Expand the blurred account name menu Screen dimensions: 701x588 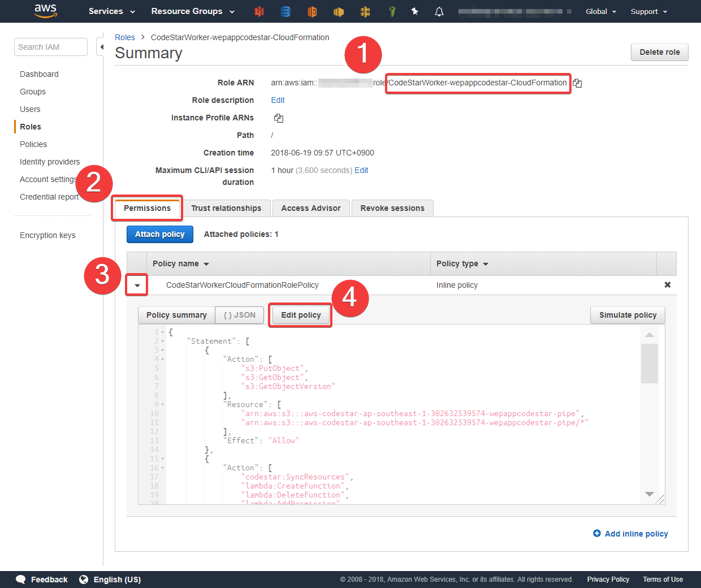515,11
